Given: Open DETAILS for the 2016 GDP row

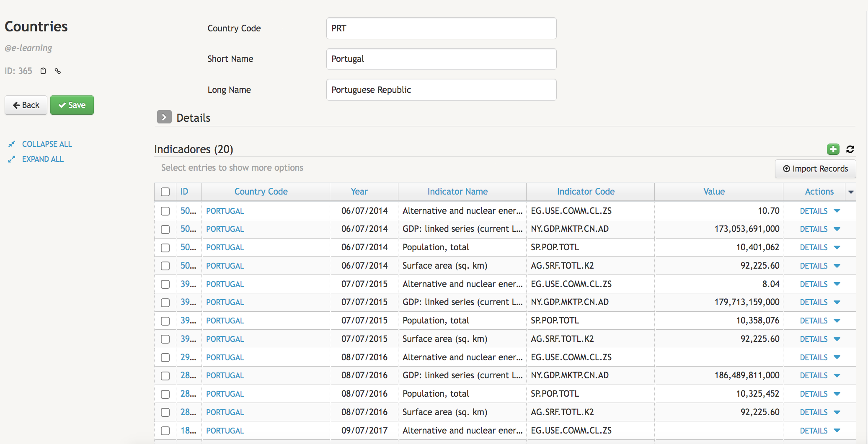Looking at the screenshot, I should [814, 376].
